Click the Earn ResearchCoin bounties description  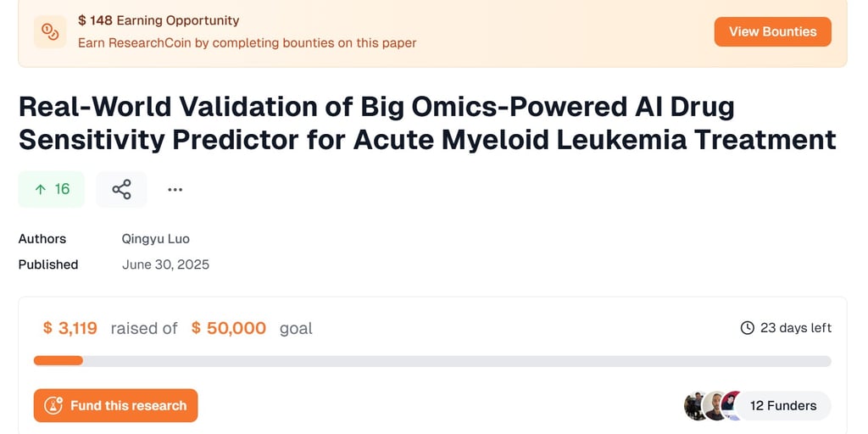point(247,42)
